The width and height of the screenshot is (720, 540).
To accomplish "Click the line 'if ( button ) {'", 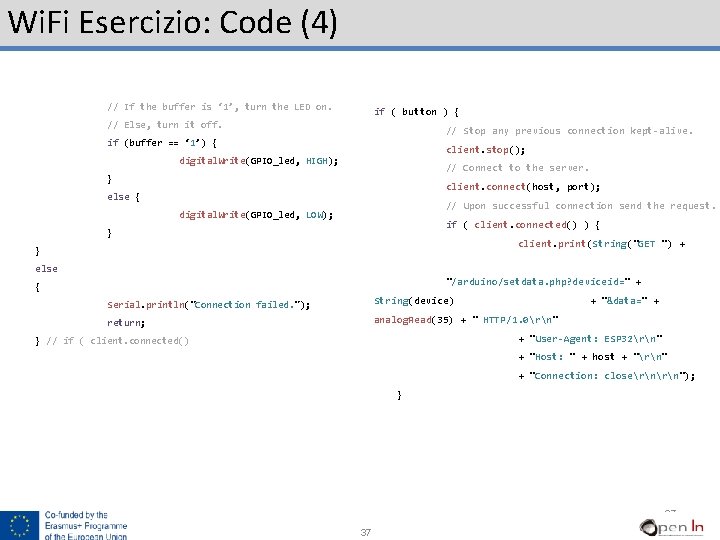I will point(416,112).
